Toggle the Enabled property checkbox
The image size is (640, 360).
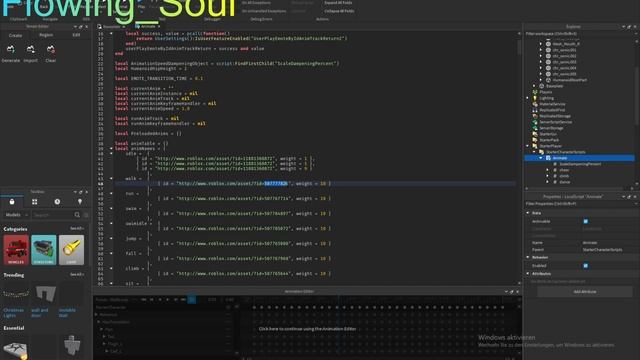(x=586, y=266)
